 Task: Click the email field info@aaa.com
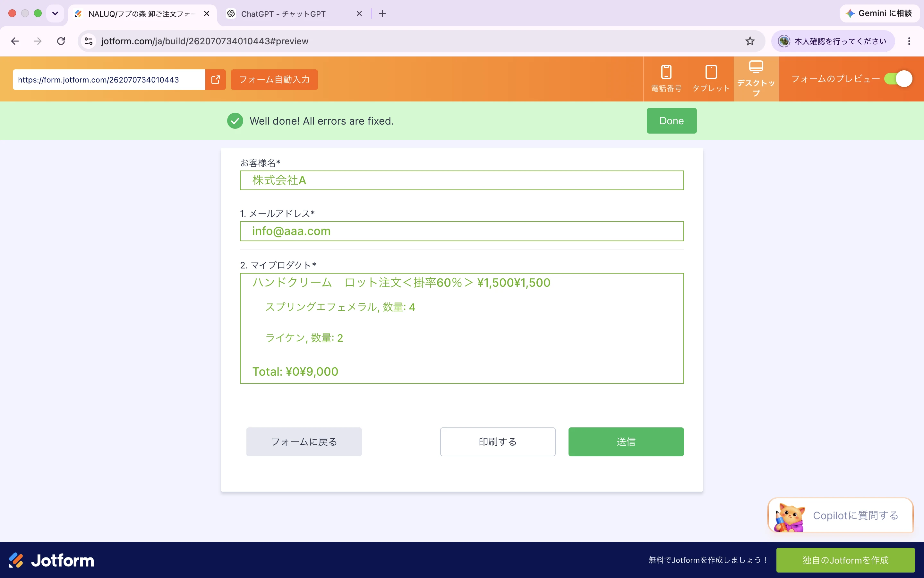point(462,231)
